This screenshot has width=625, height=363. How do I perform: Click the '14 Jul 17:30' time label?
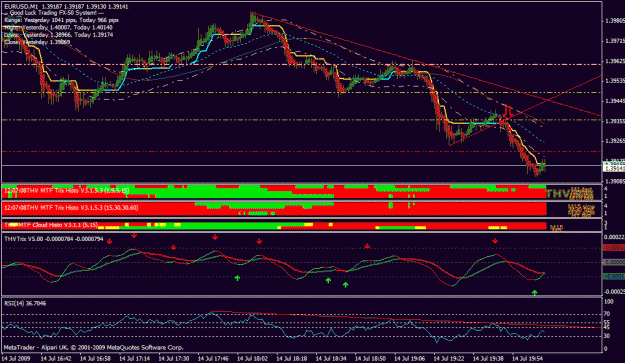174,358
